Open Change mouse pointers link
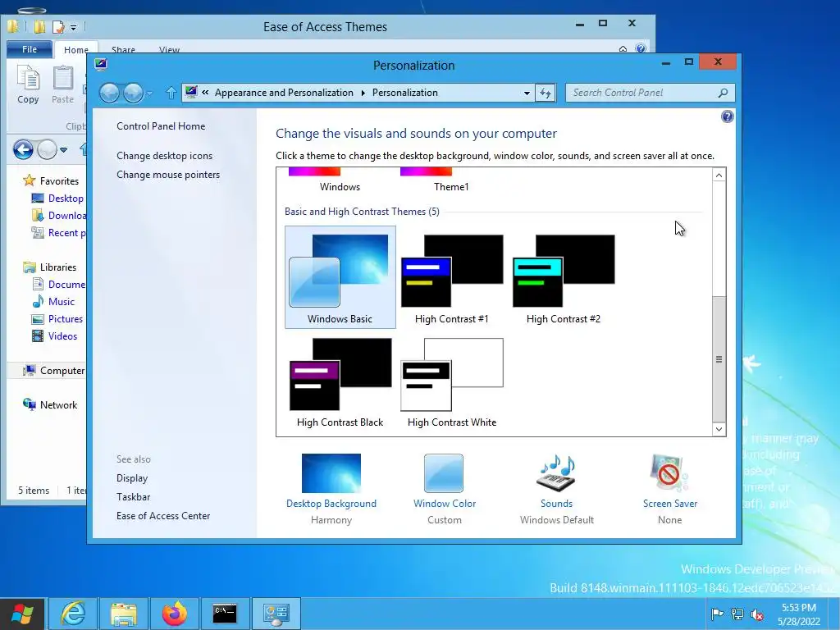Screen dimensions: 840x630 (x=168, y=175)
